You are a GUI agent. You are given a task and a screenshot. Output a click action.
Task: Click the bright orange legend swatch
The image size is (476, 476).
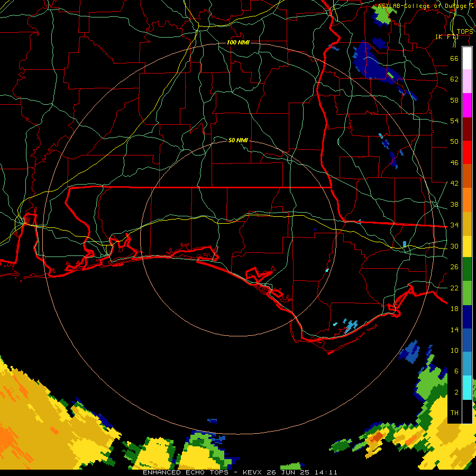pos(467,200)
